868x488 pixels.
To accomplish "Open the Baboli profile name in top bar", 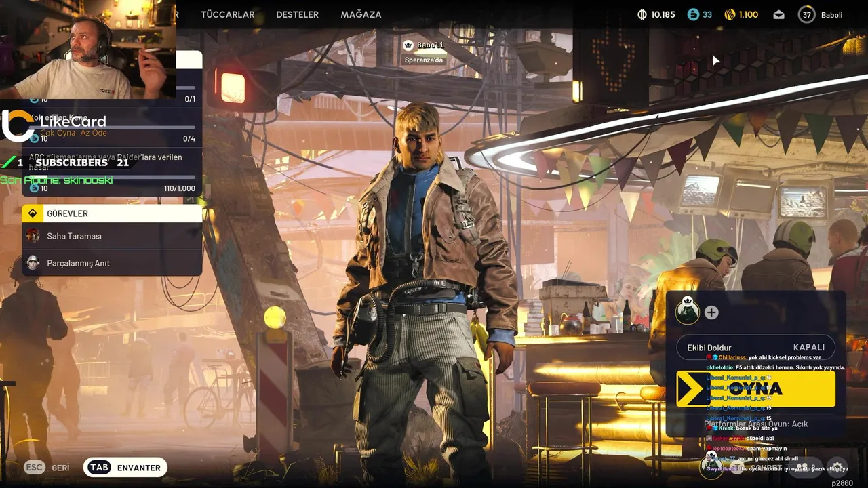I will pos(831,14).
